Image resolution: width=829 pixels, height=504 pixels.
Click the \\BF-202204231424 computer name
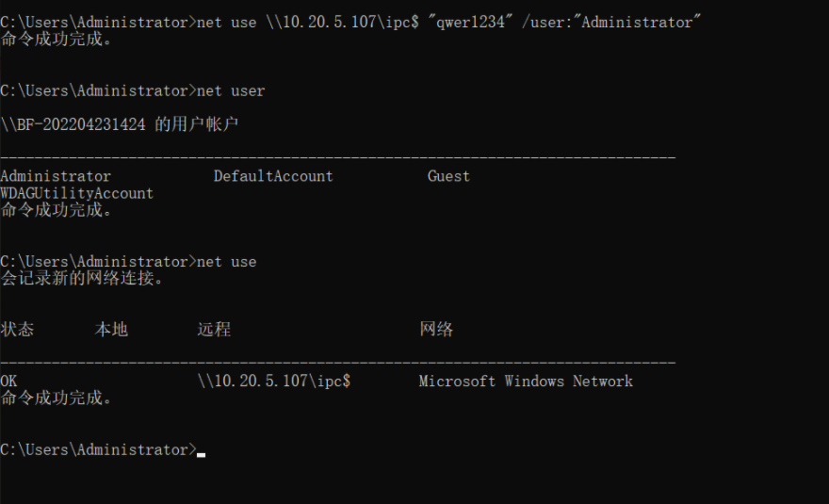[73, 124]
